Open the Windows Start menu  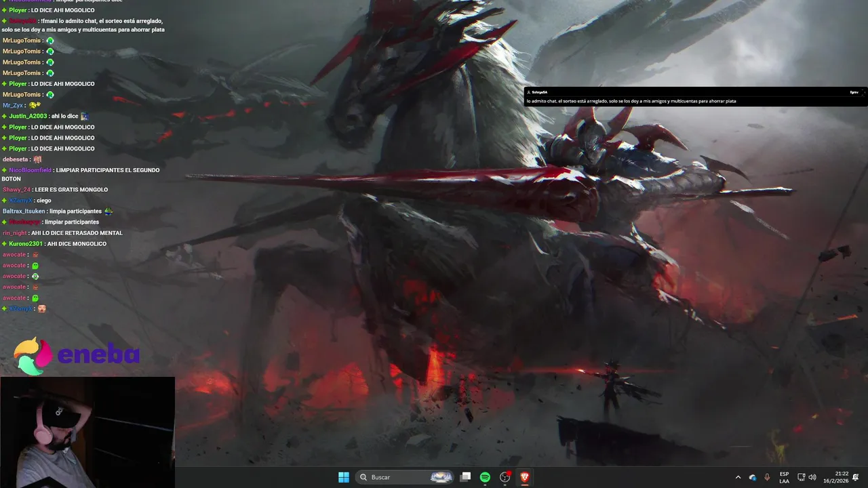[344, 477]
